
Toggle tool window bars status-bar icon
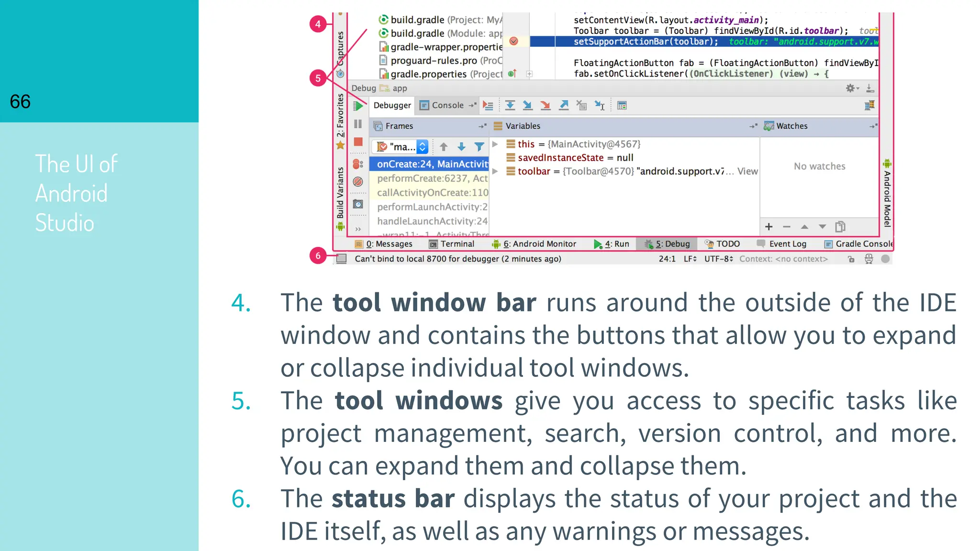click(341, 259)
